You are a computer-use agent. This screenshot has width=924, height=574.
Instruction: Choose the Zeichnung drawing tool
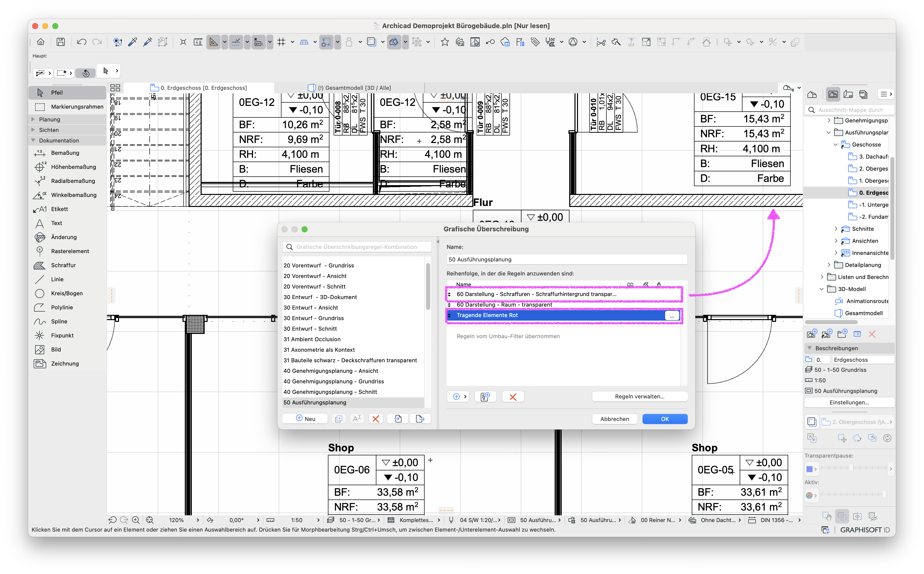click(x=67, y=363)
